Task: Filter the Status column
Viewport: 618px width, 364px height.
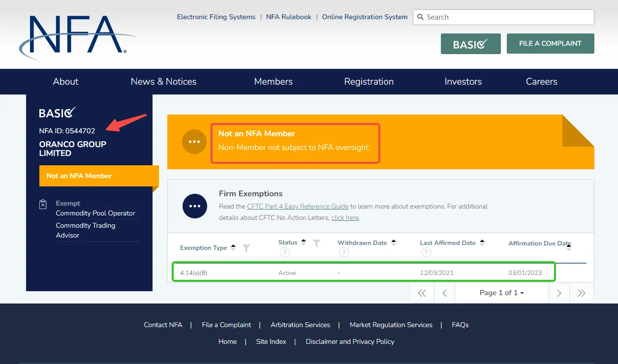Action: click(x=317, y=243)
